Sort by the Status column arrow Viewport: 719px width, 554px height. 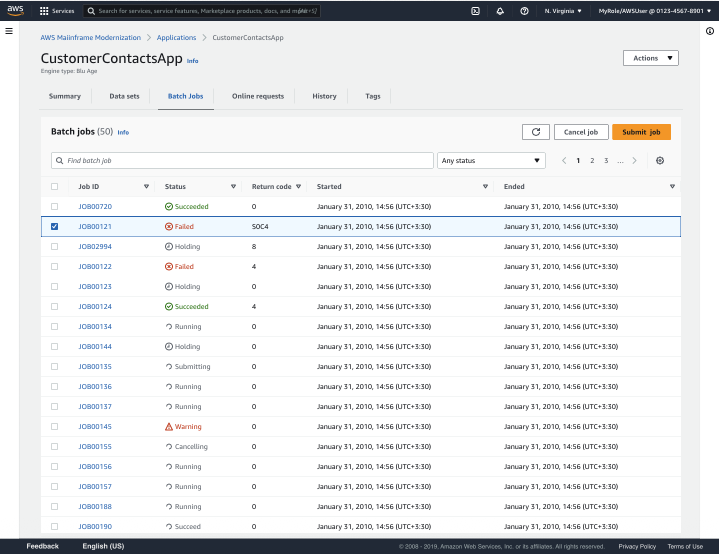coord(233,187)
